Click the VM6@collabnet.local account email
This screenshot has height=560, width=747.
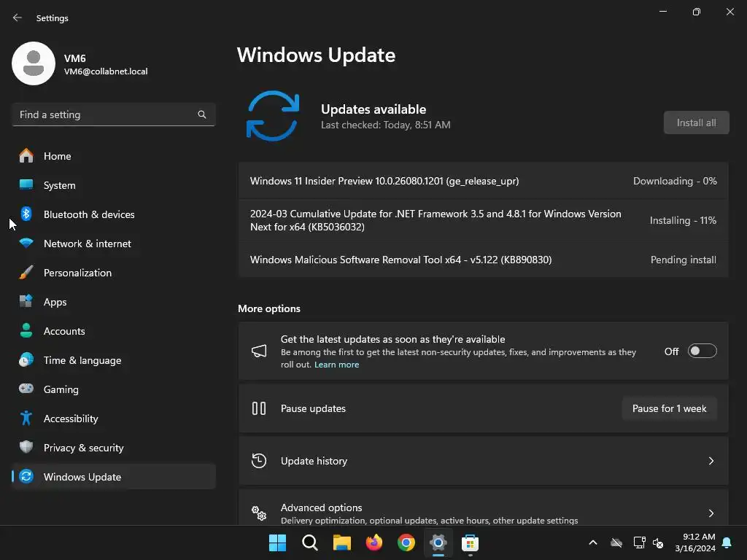coord(106,71)
